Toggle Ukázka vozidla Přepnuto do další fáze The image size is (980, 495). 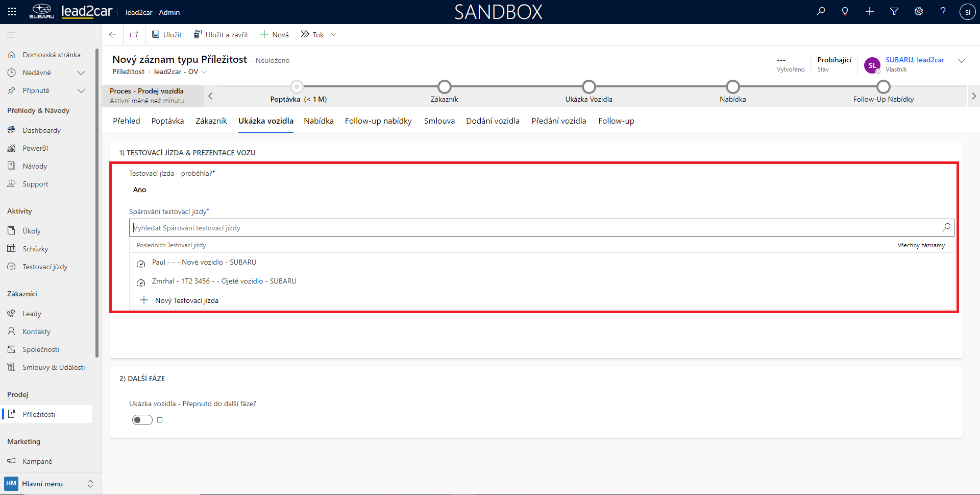pos(142,420)
